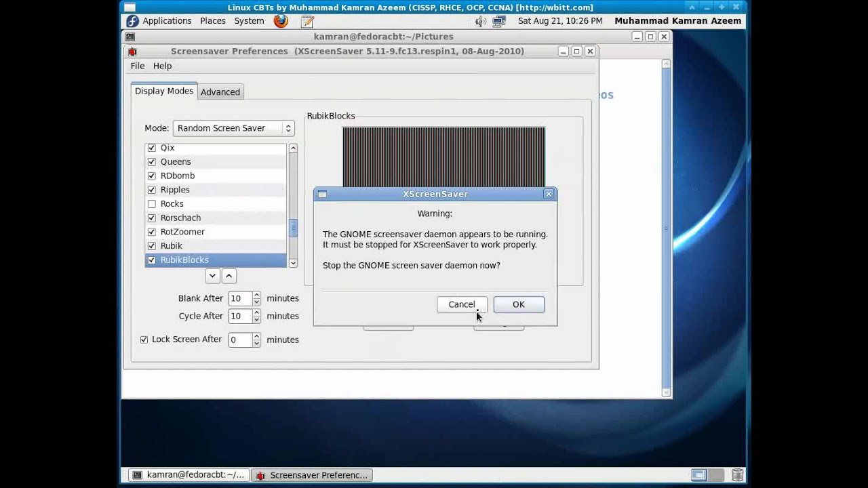This screenshot has width=868, height=488.
Task: Open the Trash icon in bottom panel
Action: click(x=738, y=475)
